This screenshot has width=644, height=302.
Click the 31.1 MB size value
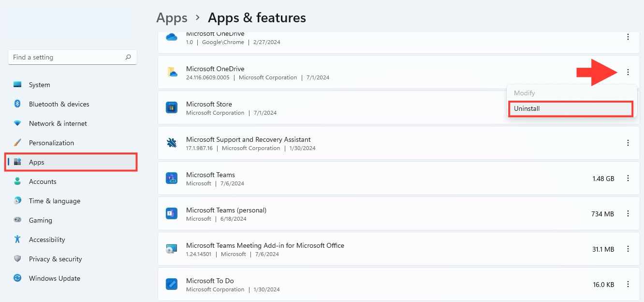point(603,249)
